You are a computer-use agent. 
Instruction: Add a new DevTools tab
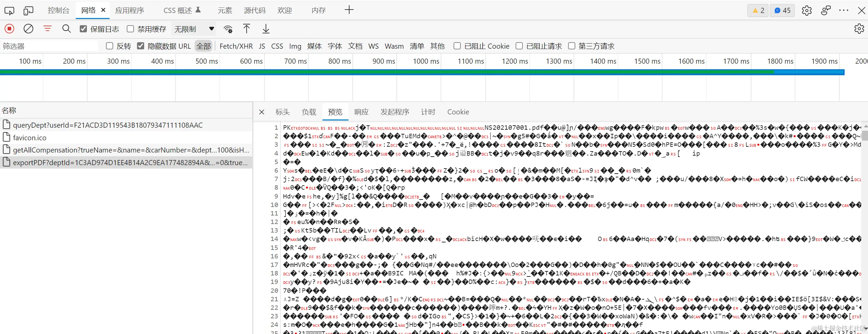pyautogui.click(x=349, y=10)
